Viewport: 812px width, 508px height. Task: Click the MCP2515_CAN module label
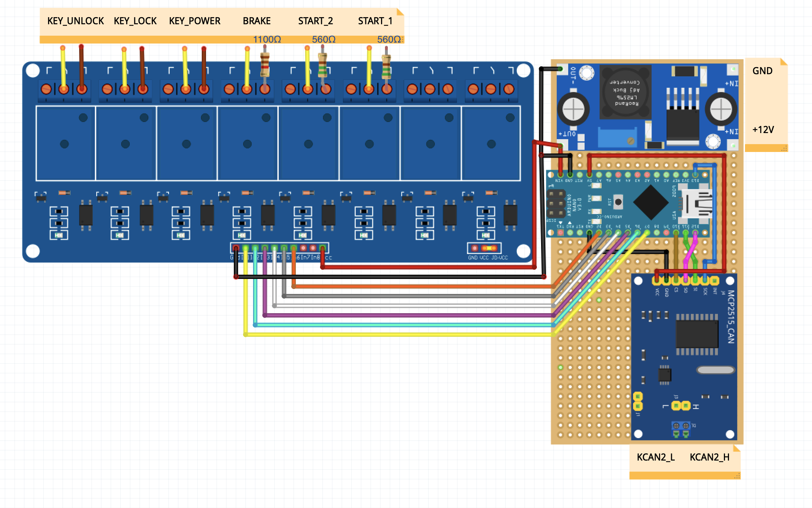(731, 317)
